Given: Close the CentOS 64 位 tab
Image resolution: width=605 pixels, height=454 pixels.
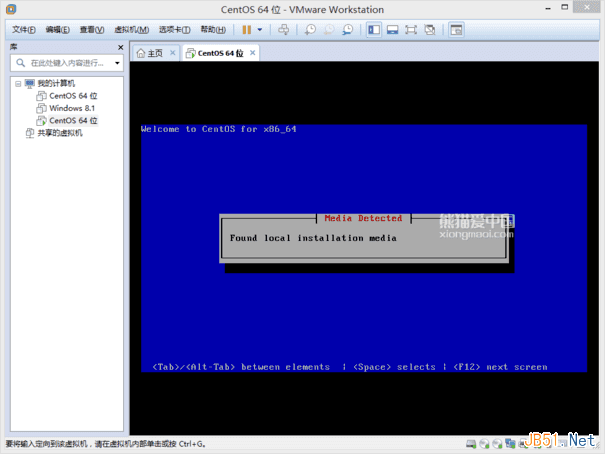Looking at the screenshot, I should click(x=252, y=53).
